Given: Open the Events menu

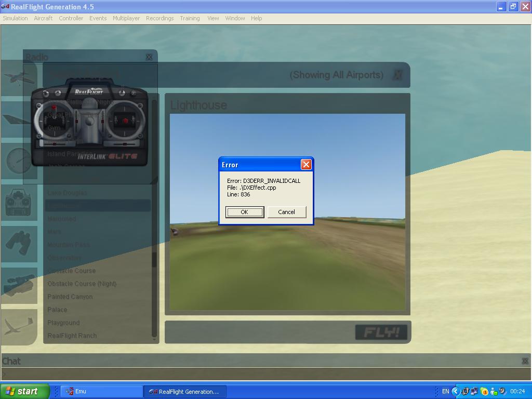Looking at the screenshot, I should pos(98,18).
